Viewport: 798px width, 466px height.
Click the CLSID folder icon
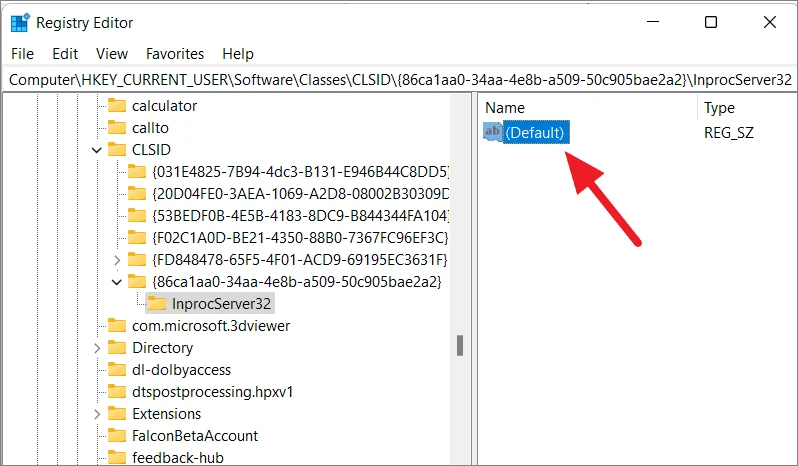point(117,150)
